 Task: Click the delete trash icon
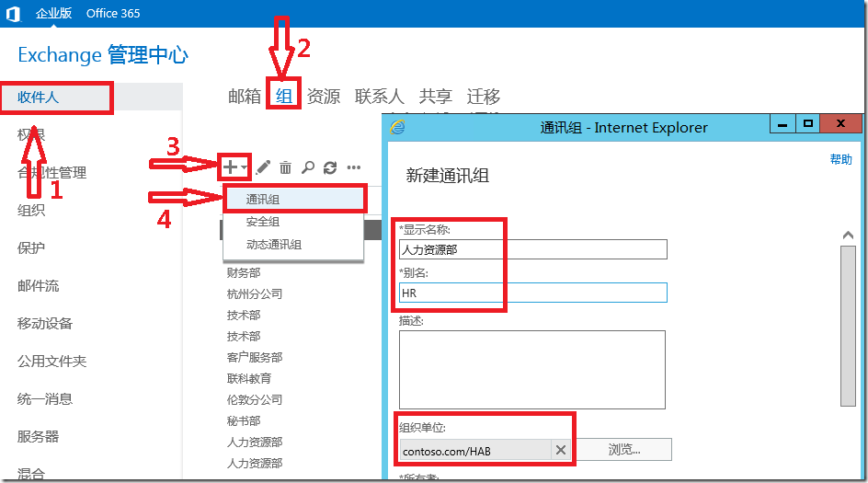(x=285, y=167)
